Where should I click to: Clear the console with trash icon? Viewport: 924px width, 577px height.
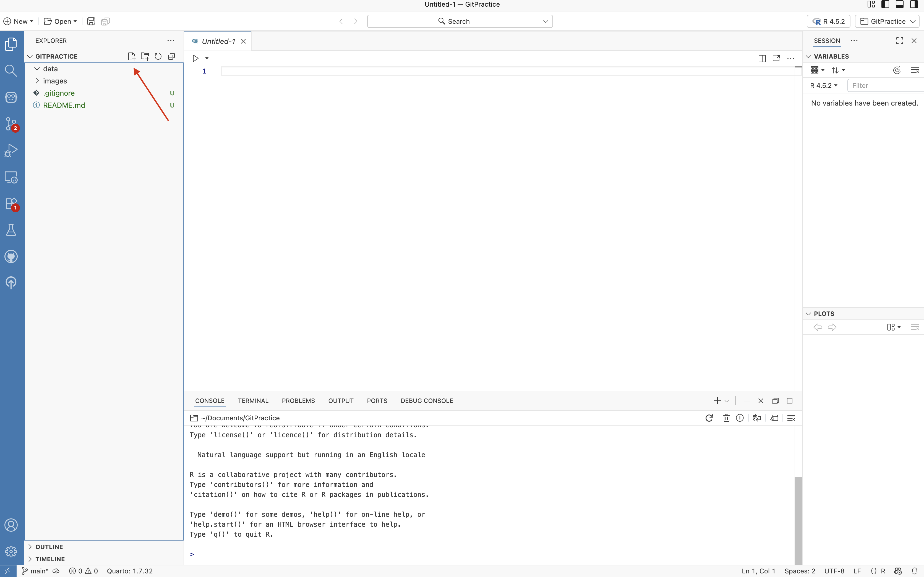tap(726, 418)
